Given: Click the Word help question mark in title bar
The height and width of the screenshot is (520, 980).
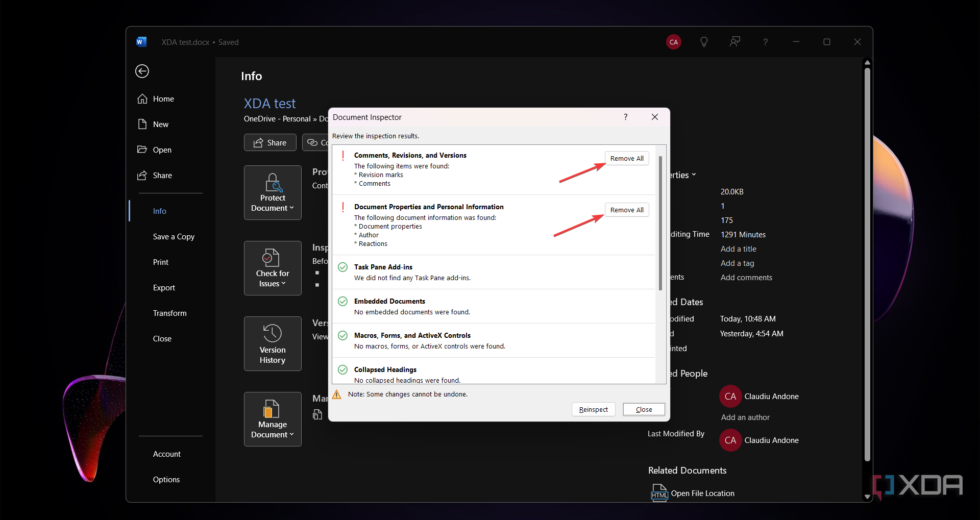Looking at the screenshot, I should (766, 42).
